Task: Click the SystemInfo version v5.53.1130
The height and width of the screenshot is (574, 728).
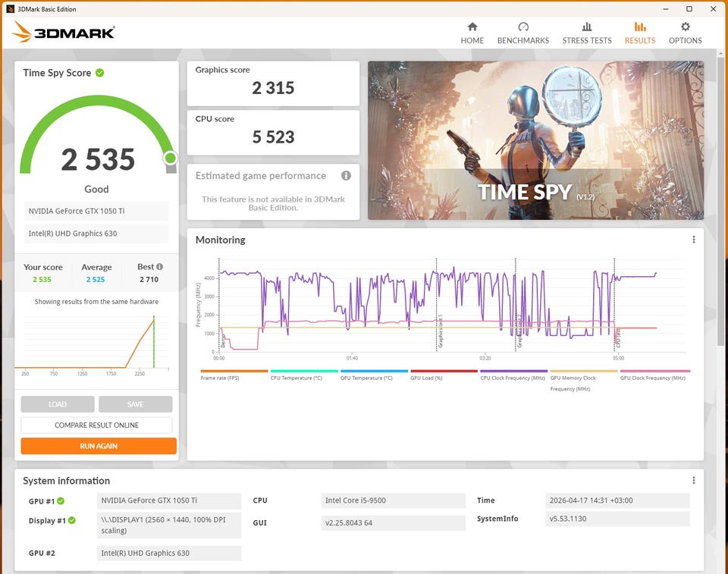Action: [617, 519]
